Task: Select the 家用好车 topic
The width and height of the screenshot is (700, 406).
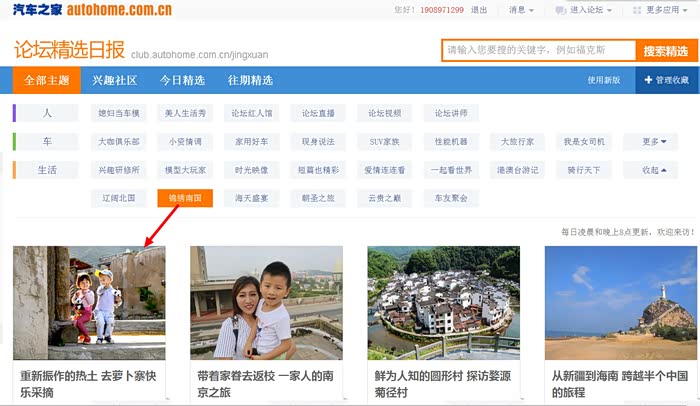Action: (x=252, y=142)
